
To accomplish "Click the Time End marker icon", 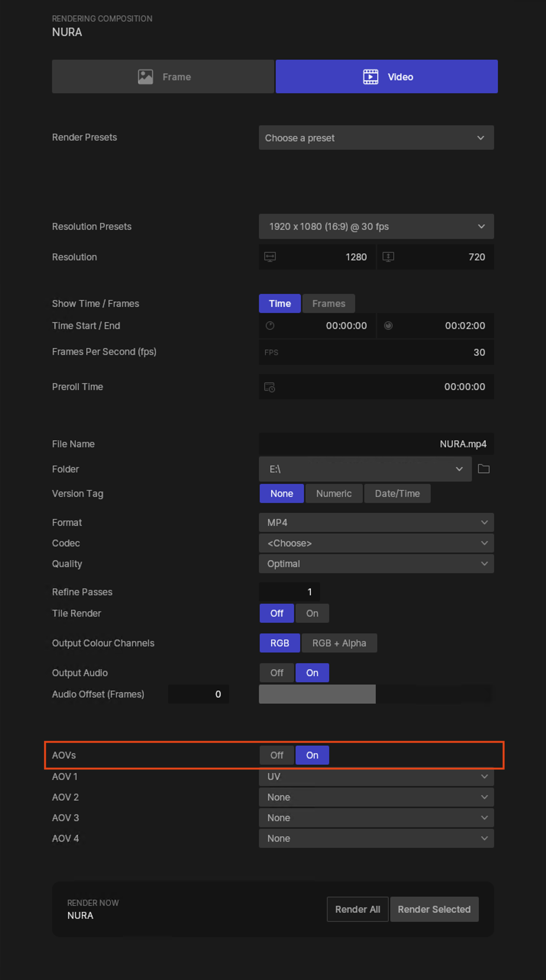I will (x=388, y=326).
